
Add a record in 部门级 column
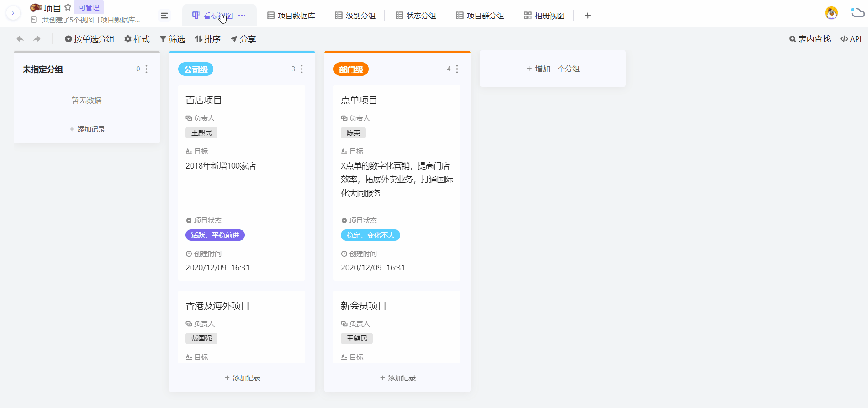[397, 378]
